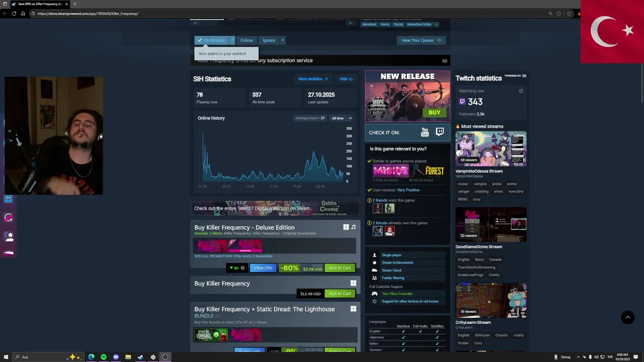Open the Twitch statistics external link icon

tap(521, 91)
